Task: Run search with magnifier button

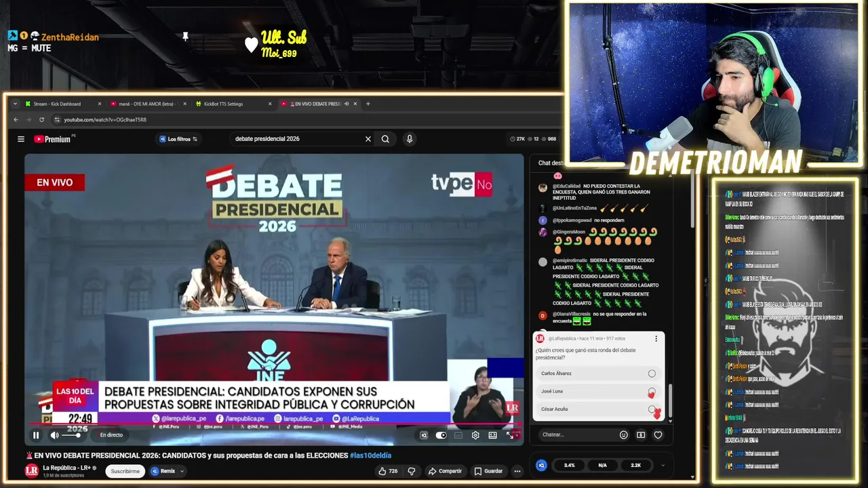Action: (x=385, y=139)
